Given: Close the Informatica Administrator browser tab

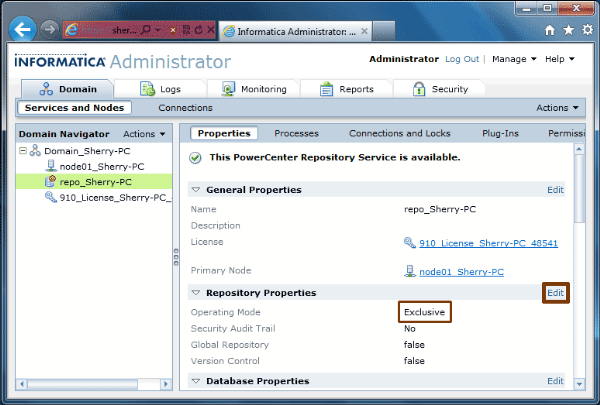Looking at the screenshot, I should pyautogui.click(x=364, y=31).
